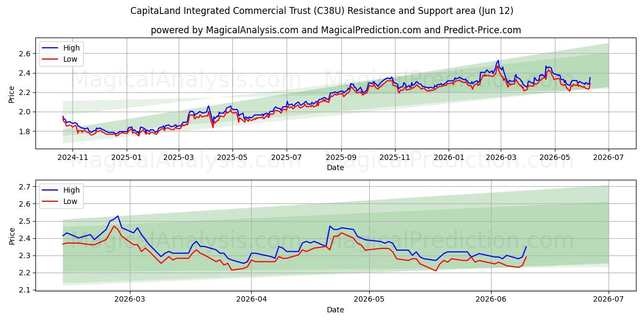Click the 2.6 price tick on lower chart
The height and width of the screenshot is (322, 644).
click(x=25, y=204)
